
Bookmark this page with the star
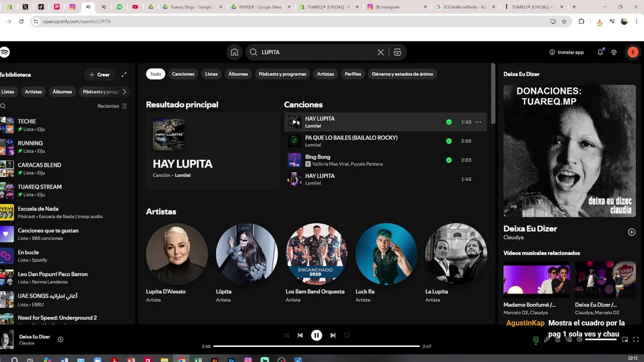565,22
